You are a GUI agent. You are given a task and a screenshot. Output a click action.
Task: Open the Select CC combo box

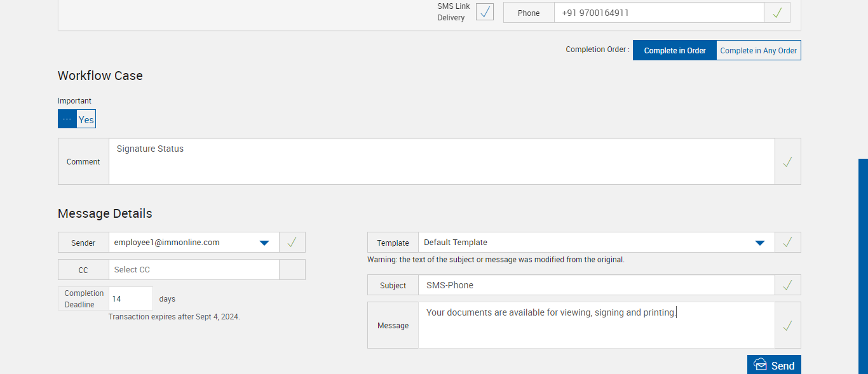click(193, 270)
